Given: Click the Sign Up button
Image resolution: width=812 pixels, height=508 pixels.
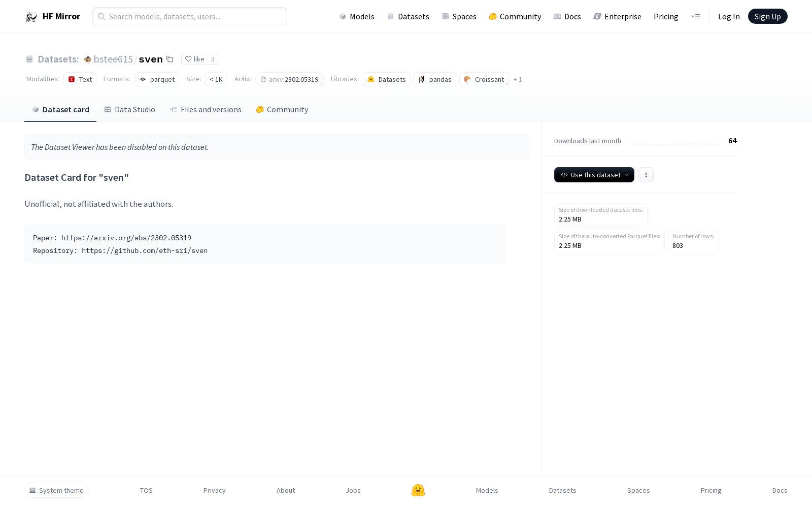Looking at the screenshot, I should [768, 16].
